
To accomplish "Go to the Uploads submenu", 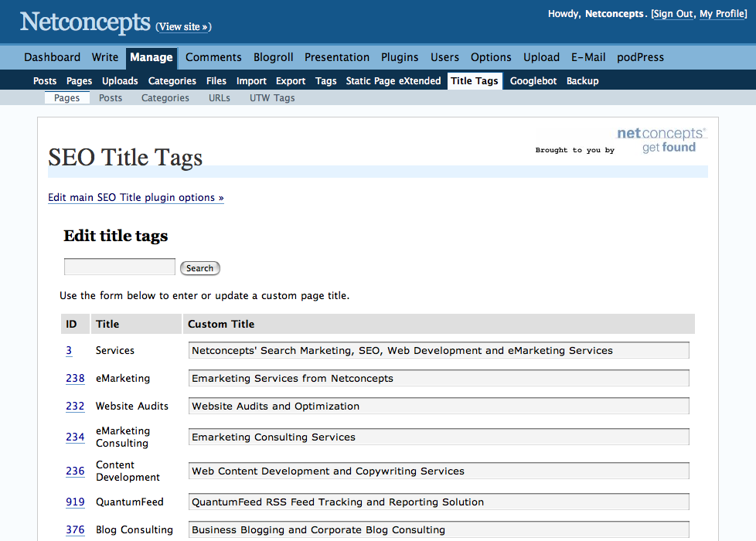I will click(120, 81).
